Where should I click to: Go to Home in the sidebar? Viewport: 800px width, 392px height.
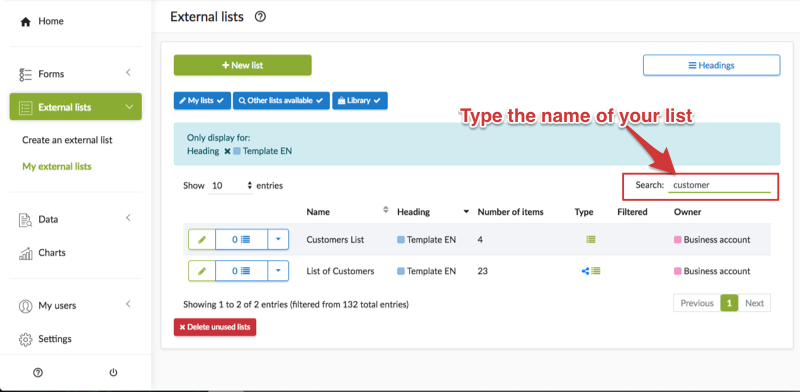click(51, 21)
